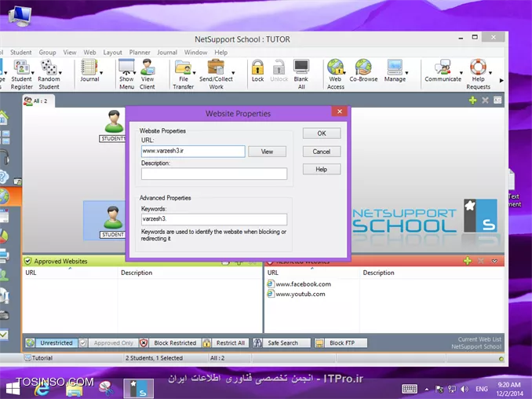Open the Planner menu
The height and width of the screenshot is (399, 532).
coord(140,53)
